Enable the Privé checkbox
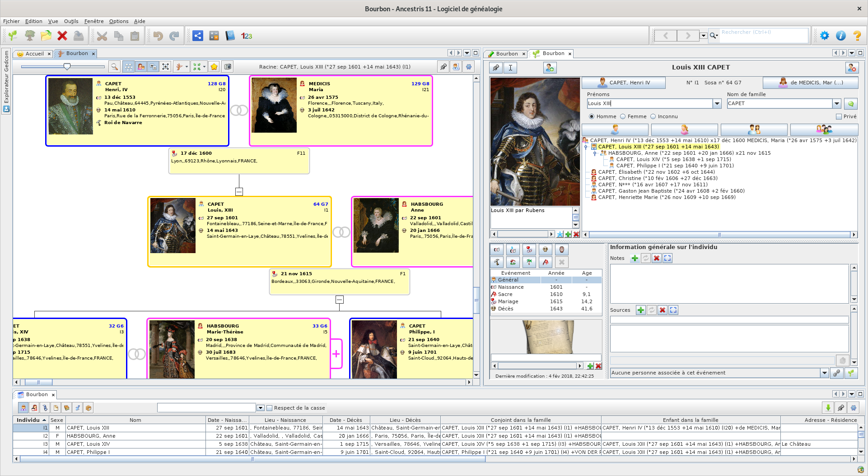This screenshot has height=476, width=868. pyautogui.click(x=839, y=116)
